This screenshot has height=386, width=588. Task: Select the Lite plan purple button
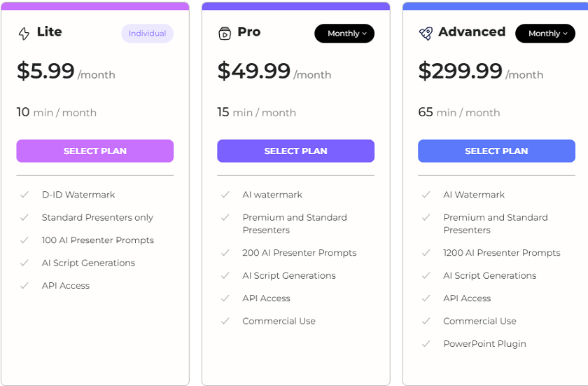point(95,151)
